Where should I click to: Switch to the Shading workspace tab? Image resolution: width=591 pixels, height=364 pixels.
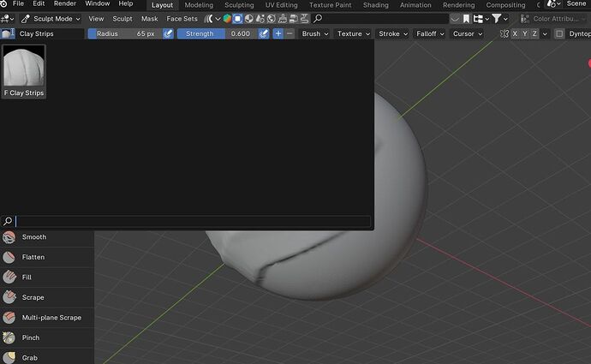pyautogui.click(x=375, y=5)
